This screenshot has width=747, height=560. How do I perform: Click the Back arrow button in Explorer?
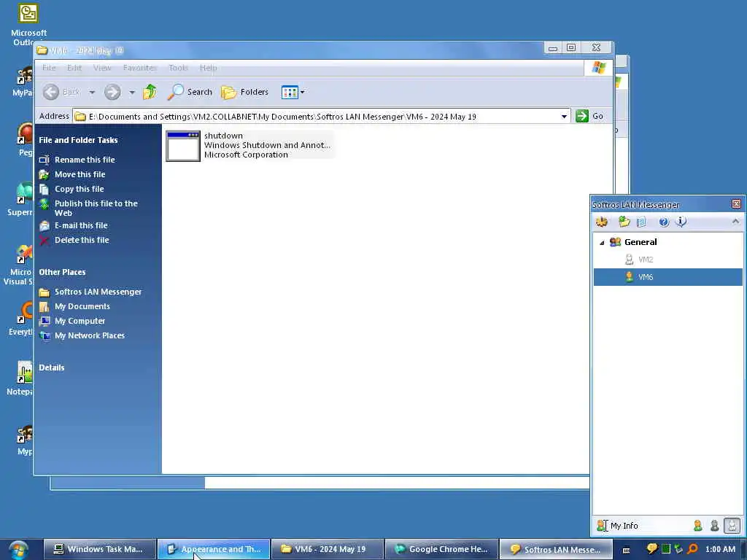point(51,92)
